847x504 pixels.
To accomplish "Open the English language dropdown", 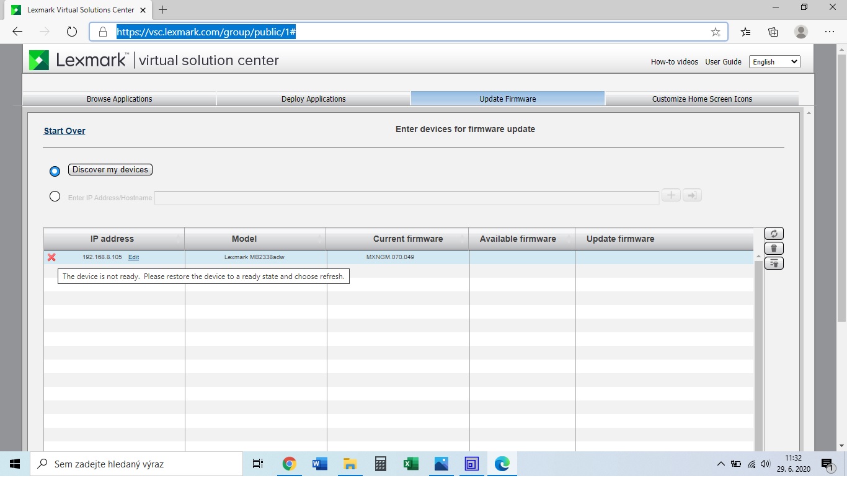I will (774, 62).
